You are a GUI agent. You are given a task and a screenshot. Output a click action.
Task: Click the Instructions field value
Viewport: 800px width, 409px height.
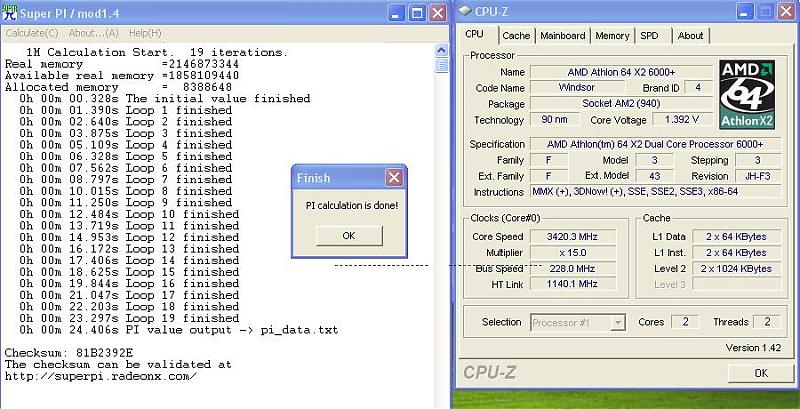[656, 192]
